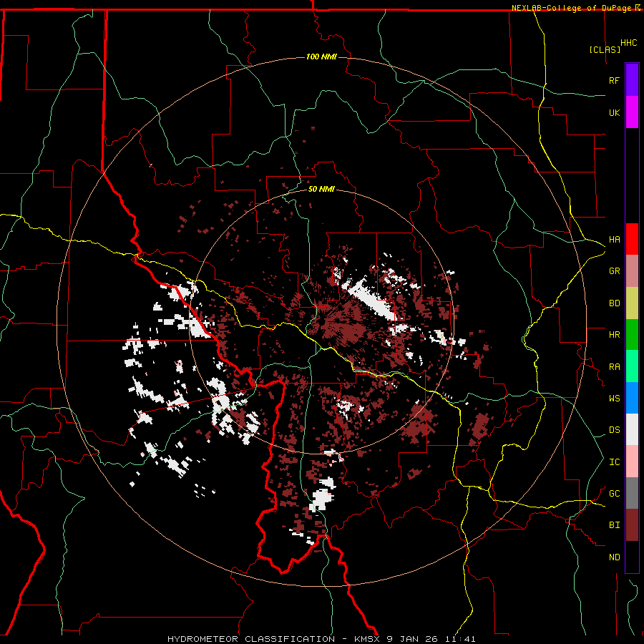This screenshot has height=644, width=644.
Task: Click the [CLAS] units label
Action: [605, 49]
